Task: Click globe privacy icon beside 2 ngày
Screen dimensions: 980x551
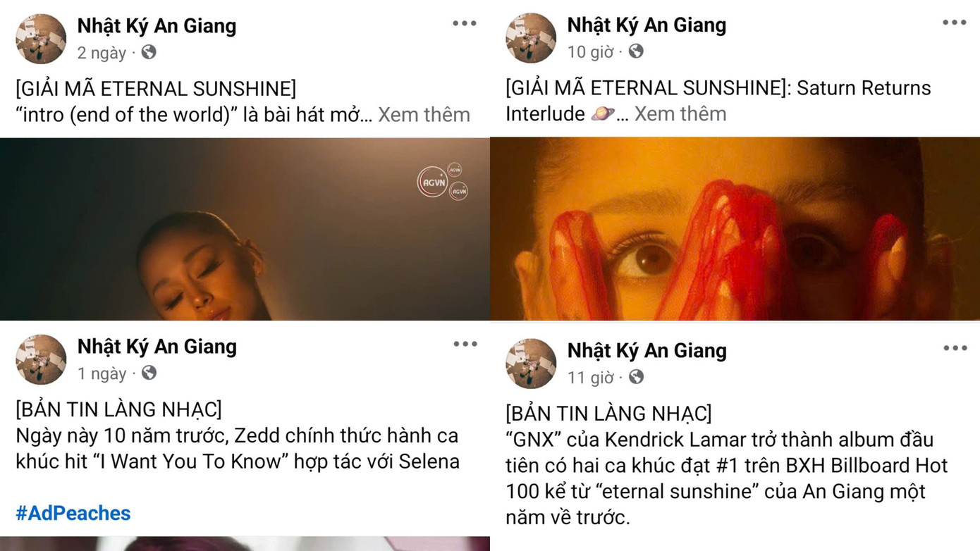Action: pyautogui.click(x=149, y=52)
